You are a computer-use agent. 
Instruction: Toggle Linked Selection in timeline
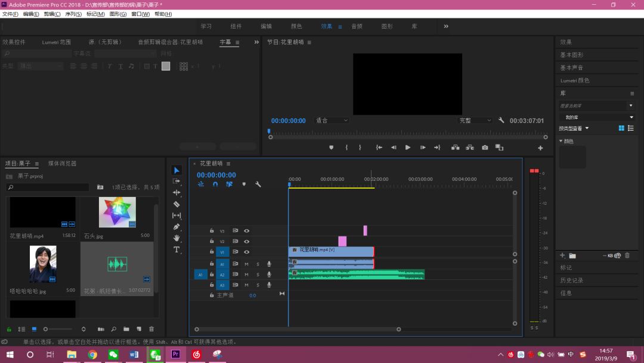coord(229,184)
